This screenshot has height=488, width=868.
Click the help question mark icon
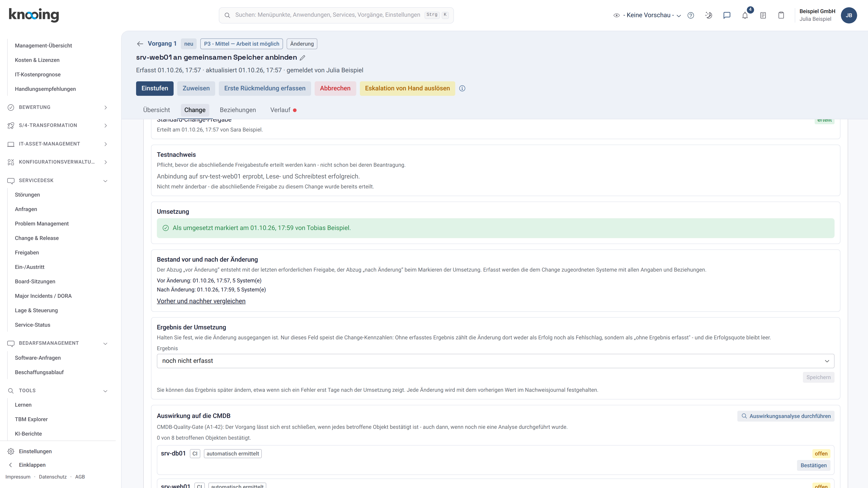[x=691, y=15]
